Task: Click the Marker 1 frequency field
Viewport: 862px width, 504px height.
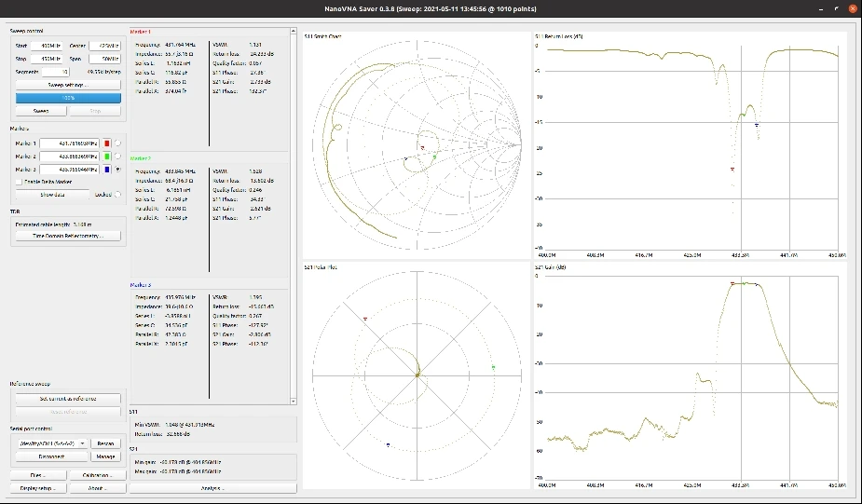Action: pos(69,143)
